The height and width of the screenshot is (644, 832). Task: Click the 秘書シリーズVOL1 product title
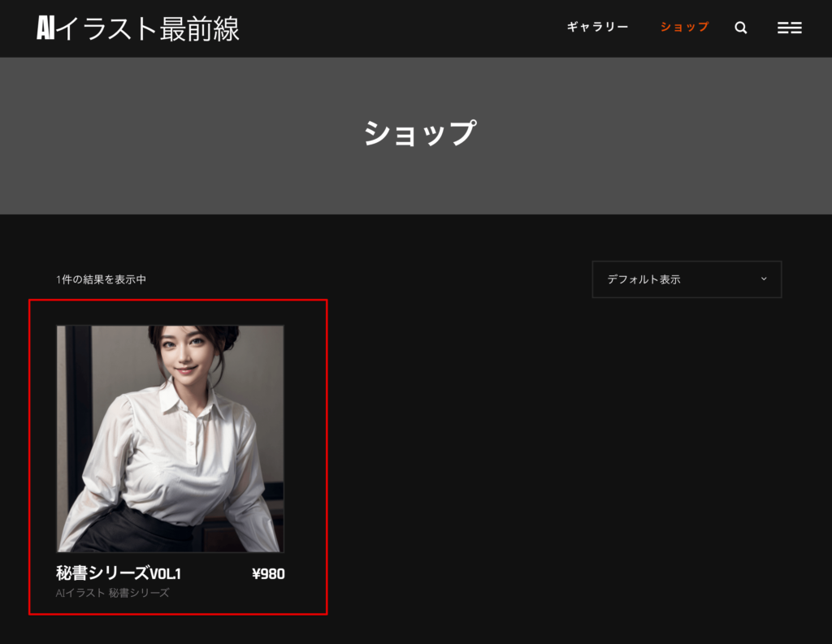pos(119,573)
